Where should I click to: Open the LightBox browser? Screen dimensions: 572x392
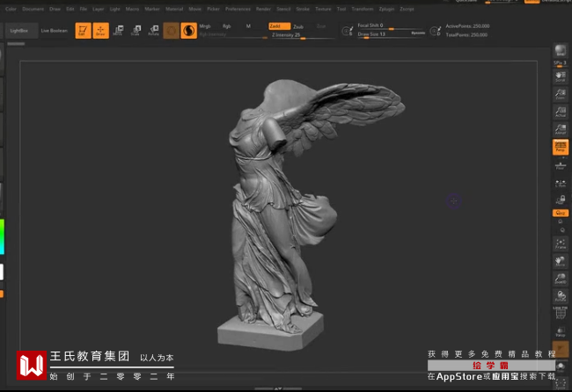(19, 31)
